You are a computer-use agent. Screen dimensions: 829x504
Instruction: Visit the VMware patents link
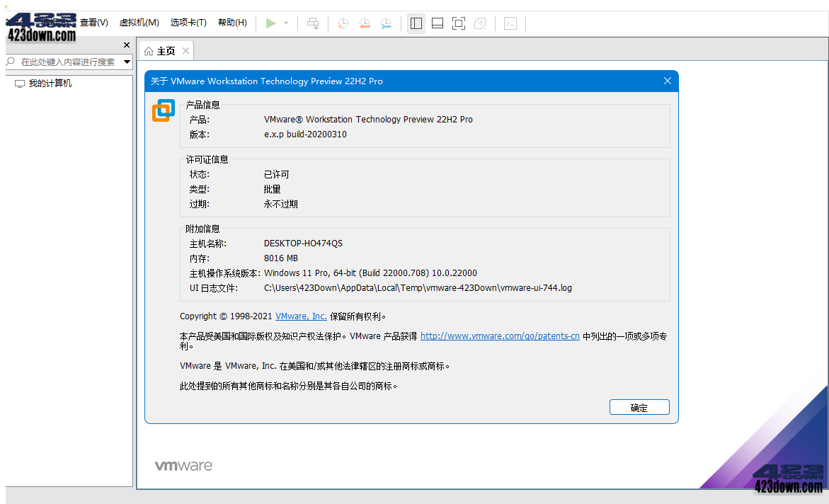500,336
